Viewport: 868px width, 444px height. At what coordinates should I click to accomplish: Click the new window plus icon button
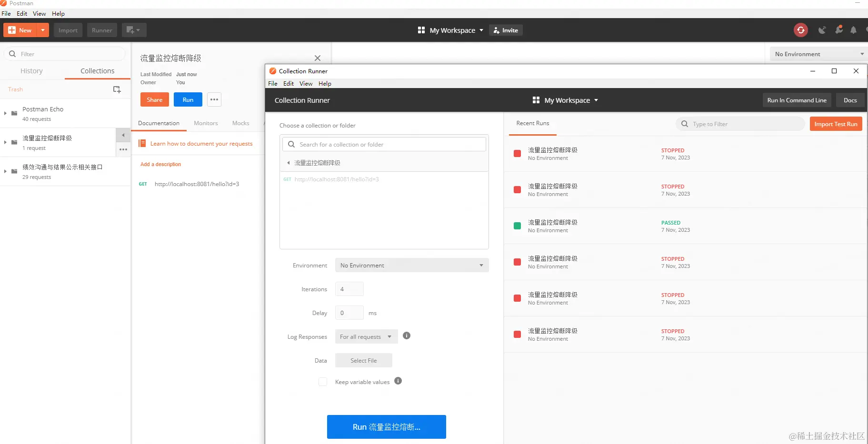point(133,30)
